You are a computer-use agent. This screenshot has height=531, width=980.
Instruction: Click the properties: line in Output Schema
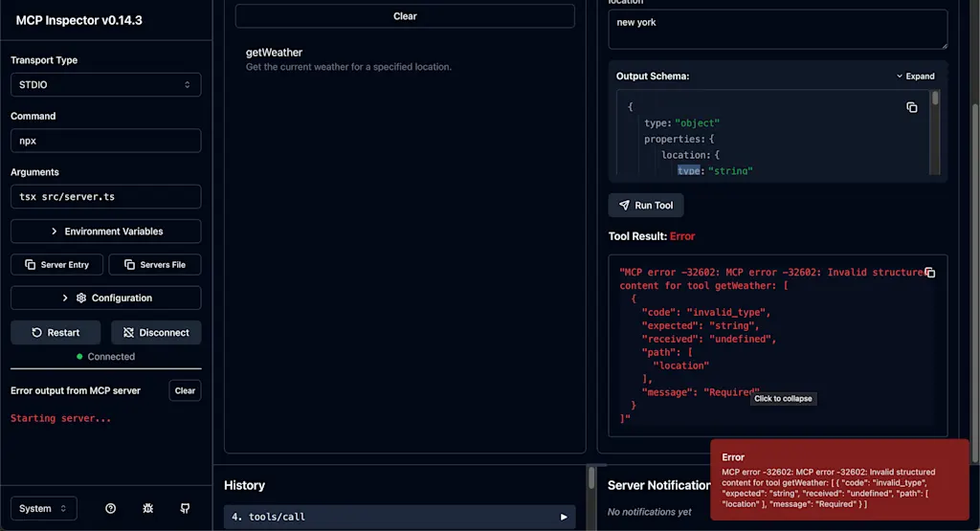click(679, 140)
